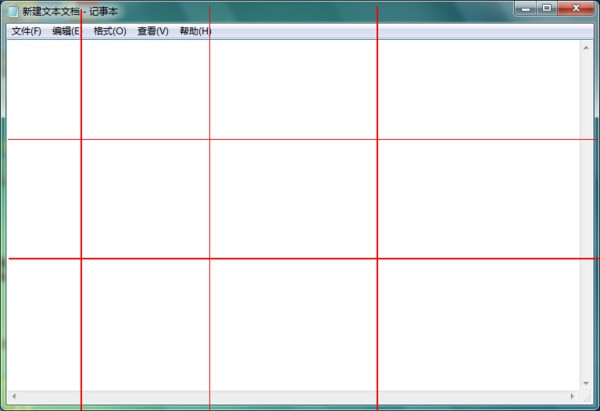600x411 pixels.
Task: Open the 编辑(E) menu
Action: pyautogui.click(x=66, y=31)
